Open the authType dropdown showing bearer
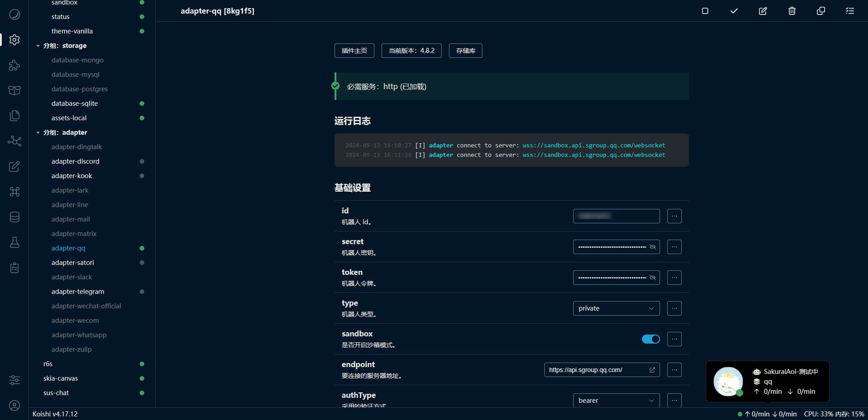Viewport: 868px width, 420px height. pos(616,401)
